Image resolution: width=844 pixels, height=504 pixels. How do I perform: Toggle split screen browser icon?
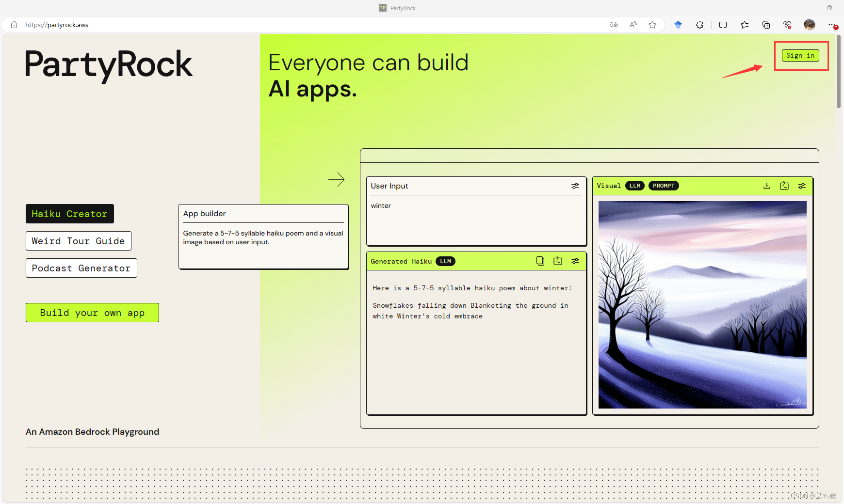tap(723, 25)
